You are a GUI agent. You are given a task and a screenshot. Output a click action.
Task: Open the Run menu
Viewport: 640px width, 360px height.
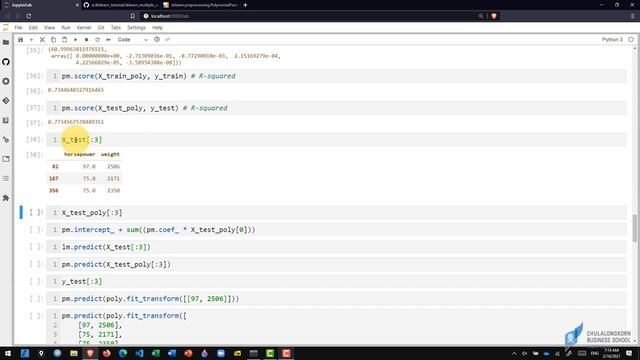pyautogui.click(x=66, y=28)
